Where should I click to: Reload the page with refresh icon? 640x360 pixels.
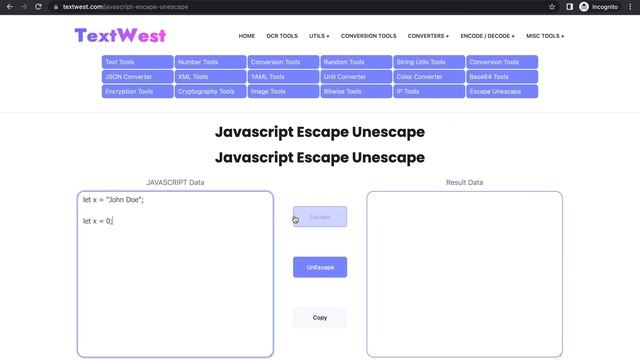[38, 7]
